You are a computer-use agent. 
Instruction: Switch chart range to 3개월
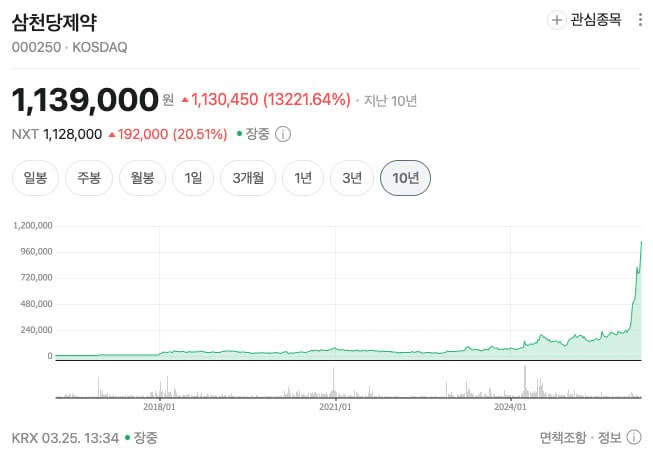point(247,179)
